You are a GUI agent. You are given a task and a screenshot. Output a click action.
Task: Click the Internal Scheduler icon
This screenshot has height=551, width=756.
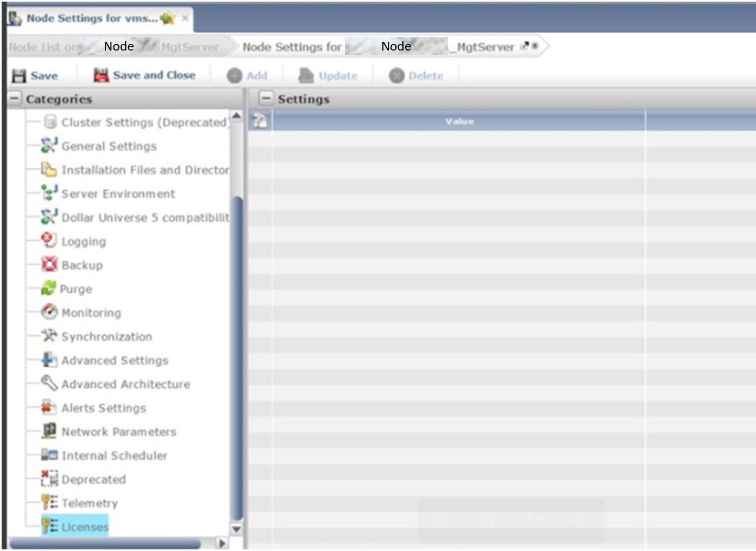click(49, 455)
